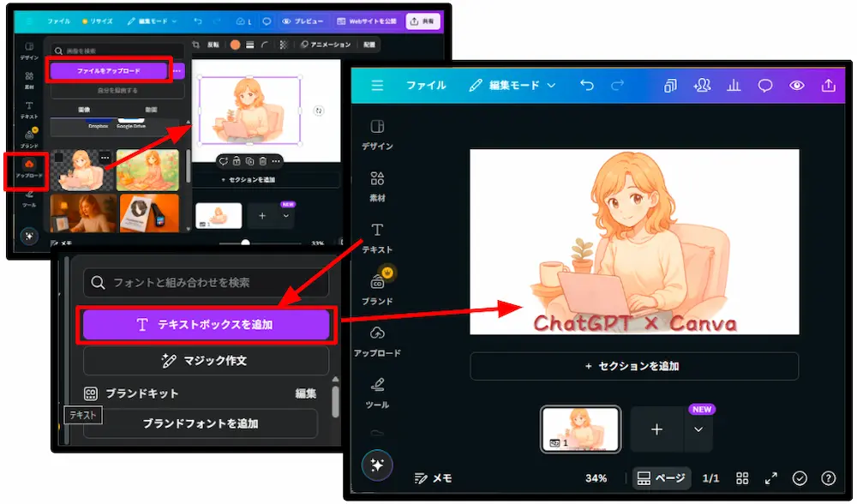The image size is (857, 504).
Task: Expand the 編集モード dropdown in right window
Action: click(512, 86)
